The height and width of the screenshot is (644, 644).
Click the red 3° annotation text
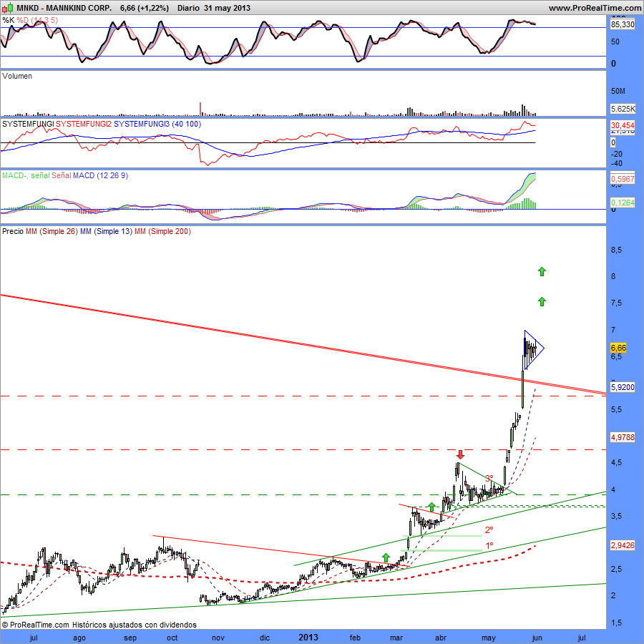[489, 479]
